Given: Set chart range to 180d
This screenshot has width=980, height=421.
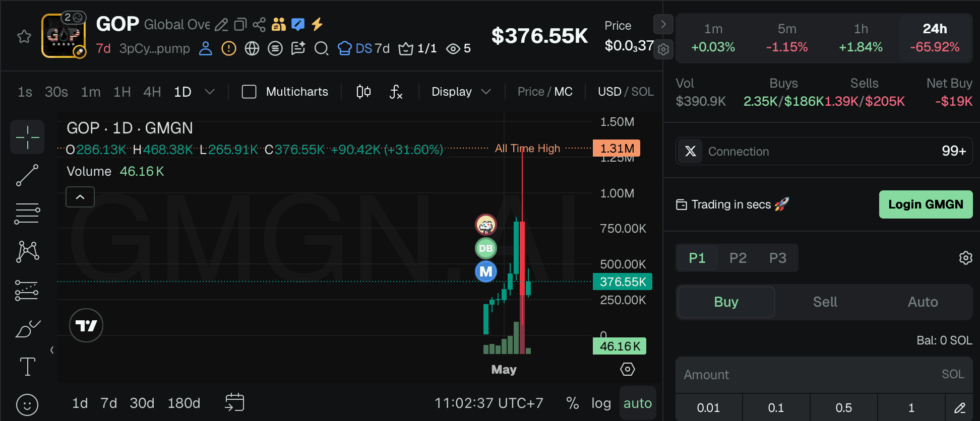Looking at the screenshot, I should (x=184, y=403).
